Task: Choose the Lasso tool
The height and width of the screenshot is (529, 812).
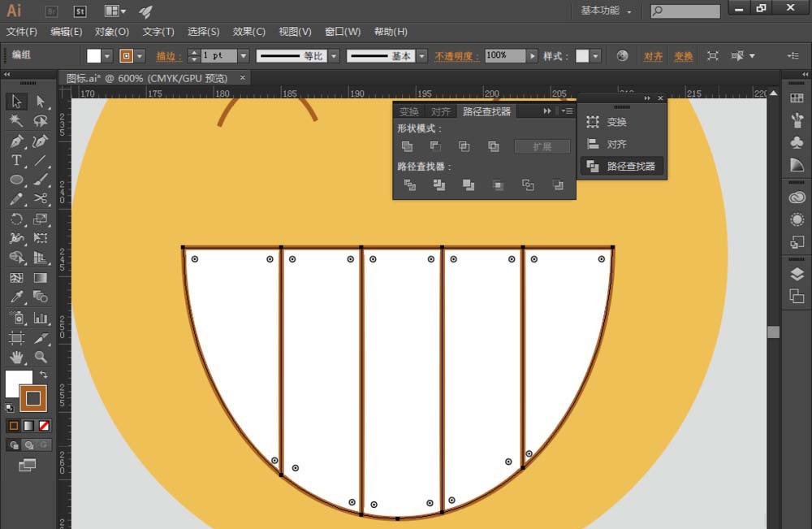Action: click(41, 121)
